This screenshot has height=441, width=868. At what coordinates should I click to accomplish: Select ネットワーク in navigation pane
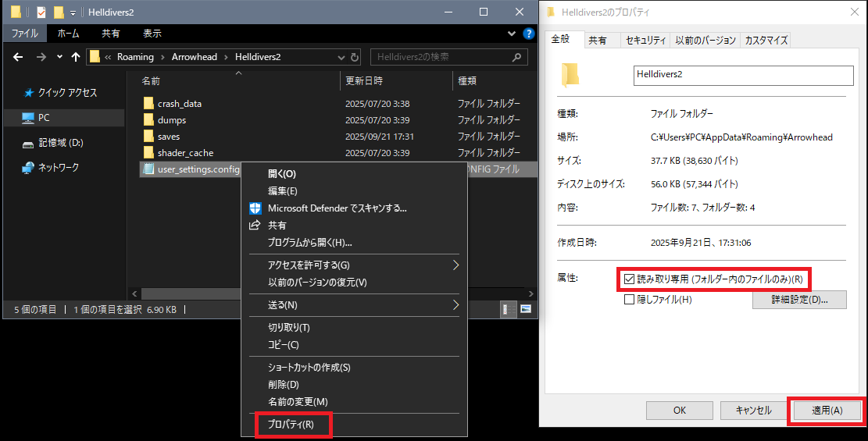(58, 167)
